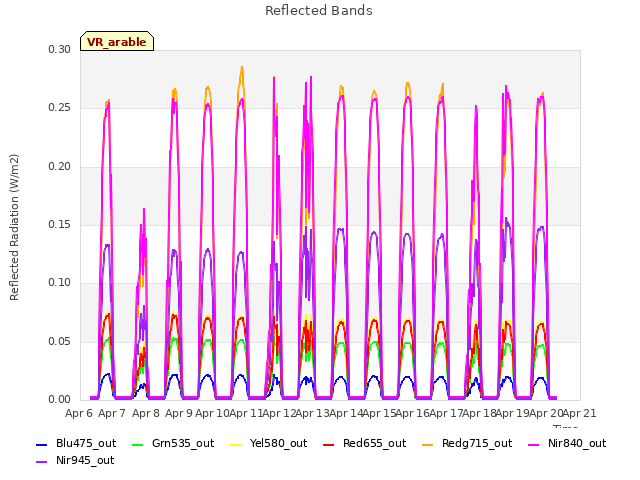Click the Apr 13 x-axis label
The width and height of the screenshot is (640, 480).
(x=313, y=414)
